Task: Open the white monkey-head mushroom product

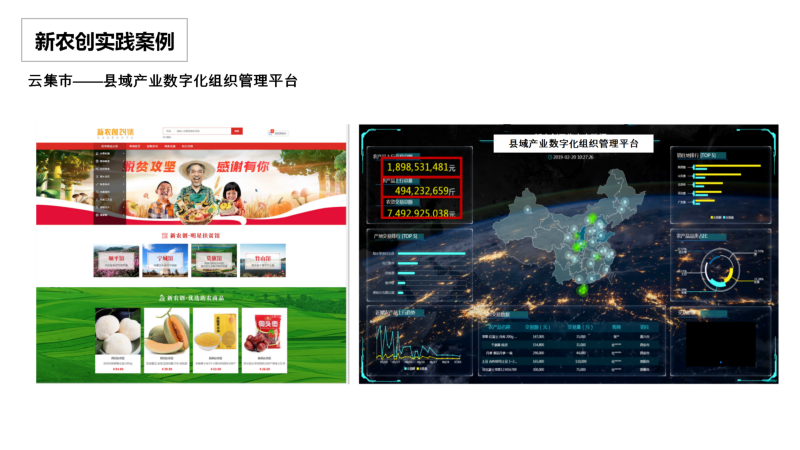Action: click(x=118, y=340)
